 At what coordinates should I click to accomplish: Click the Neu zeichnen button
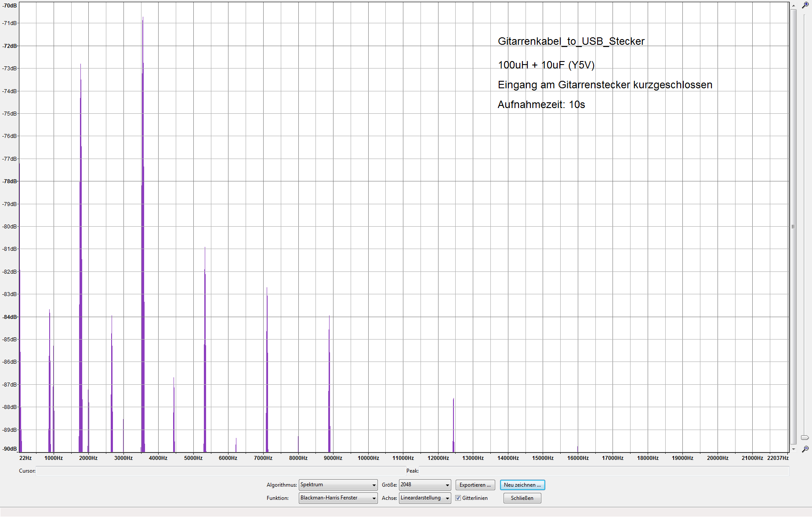click(x=522, y=485)
